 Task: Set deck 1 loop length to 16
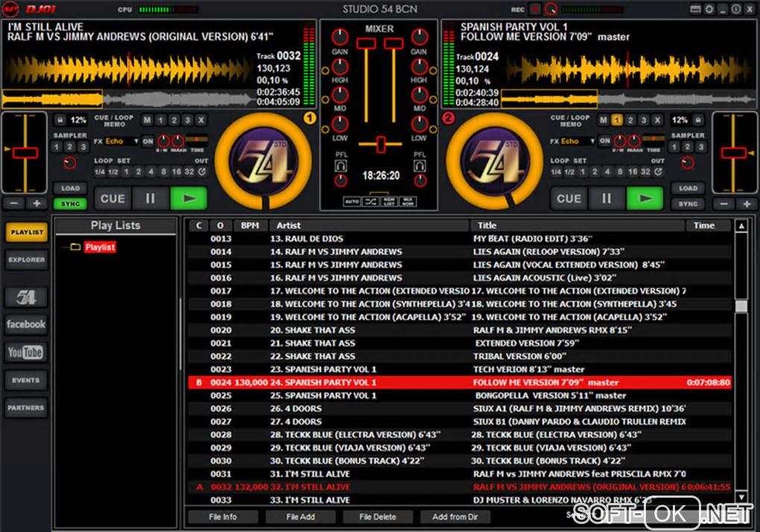click(x=177, y=171)
